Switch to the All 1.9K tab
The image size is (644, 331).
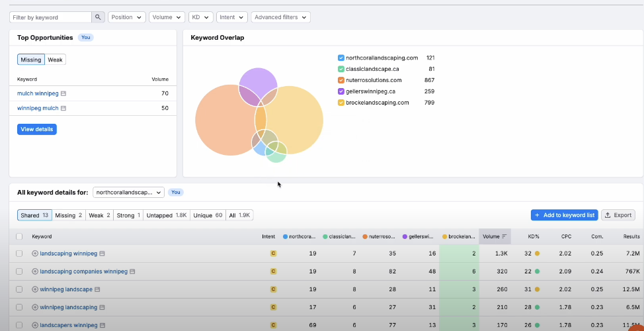pyautogui.click(x=239, y=215)
